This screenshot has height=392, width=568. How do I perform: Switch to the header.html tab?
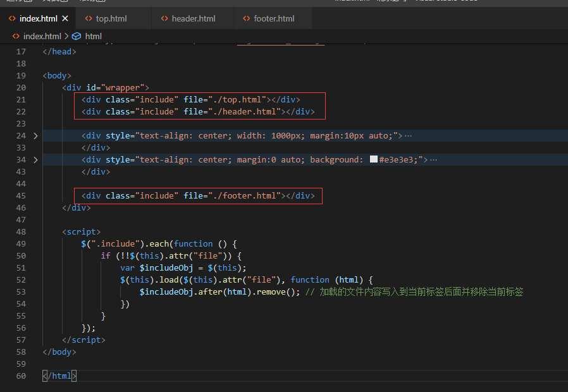[193, 18]
